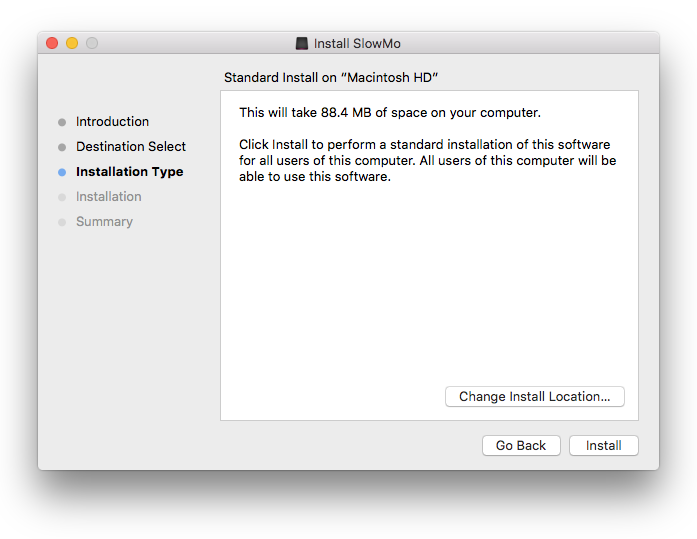Click the grayed-out zoom window button
Image resolution: width=697 pixels, height=539 pixels.
click(92, 43)
